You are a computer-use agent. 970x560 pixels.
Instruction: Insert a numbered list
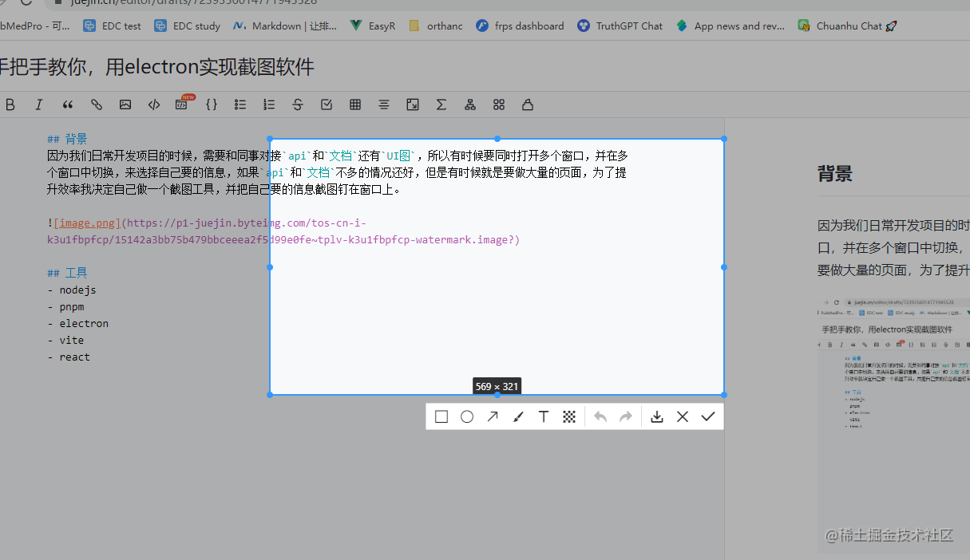[x=268, y=105]
